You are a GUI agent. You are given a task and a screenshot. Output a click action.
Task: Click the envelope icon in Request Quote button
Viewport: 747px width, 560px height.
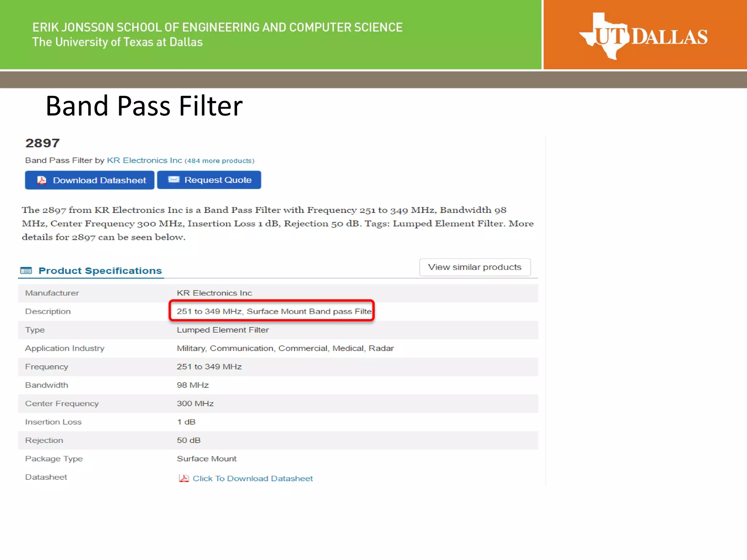174,179
